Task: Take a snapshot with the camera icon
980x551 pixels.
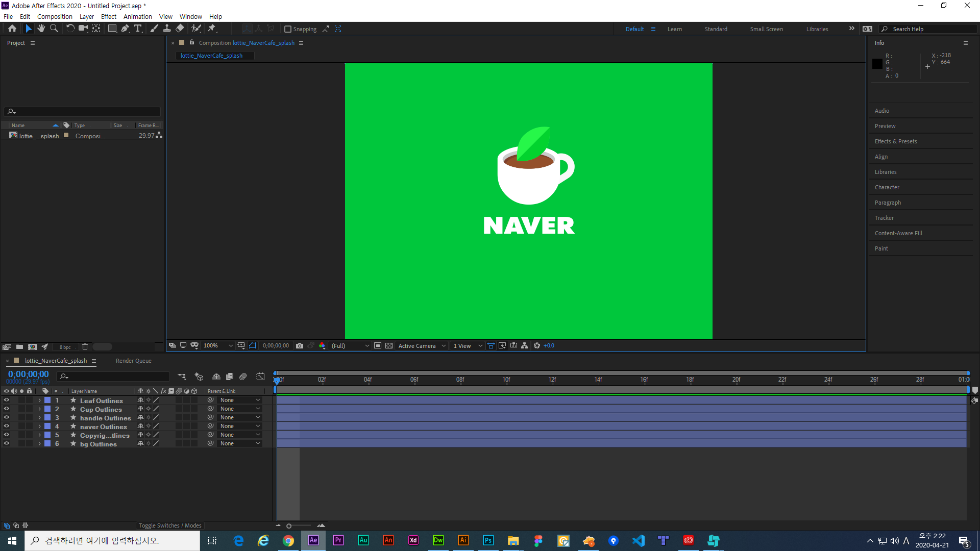Action: coord(300,345)
